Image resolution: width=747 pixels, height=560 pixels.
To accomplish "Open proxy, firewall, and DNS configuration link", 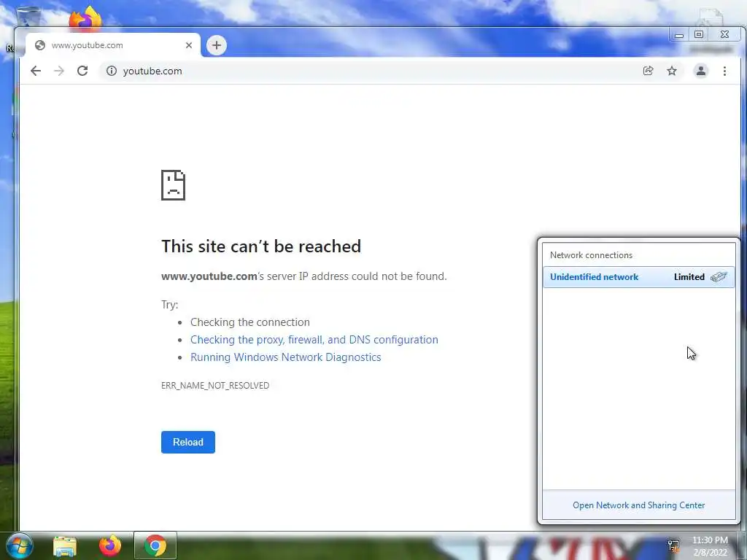I will pyautogui.click(x=314, y=340).
